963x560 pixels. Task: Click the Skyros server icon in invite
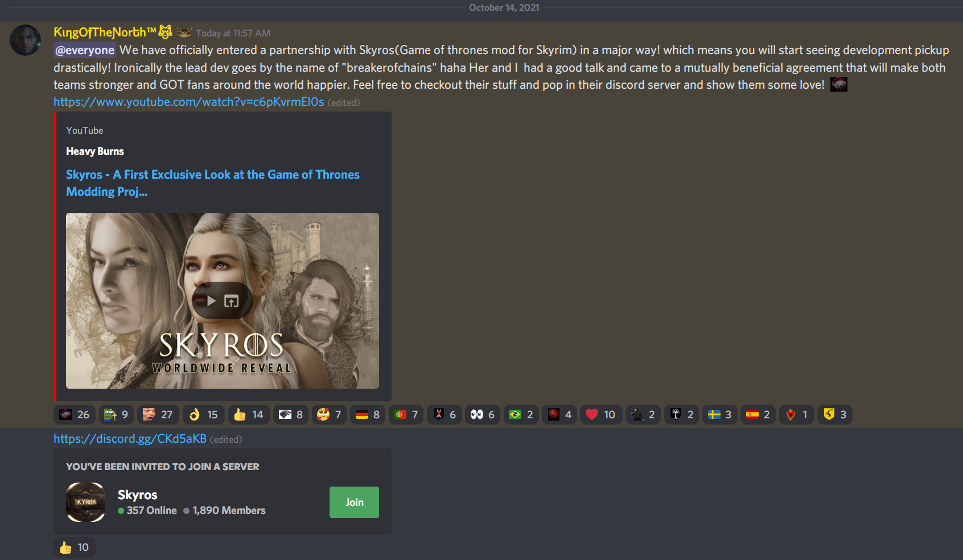pos(86,502)
